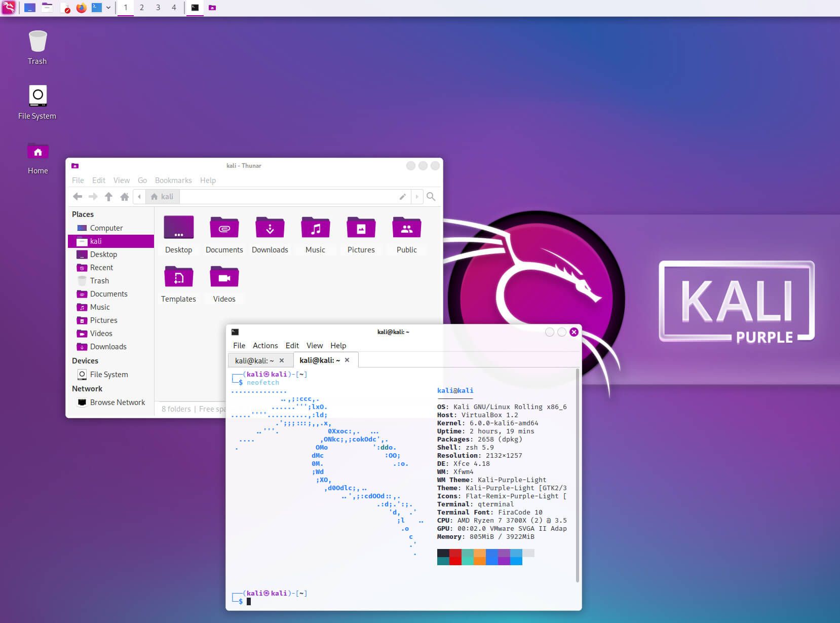Image resolution: width=840 pixels, height=623 pixels.
Task: Open the Kali applications menu icon
Action: pyautogui.click(x=9, y=8)
